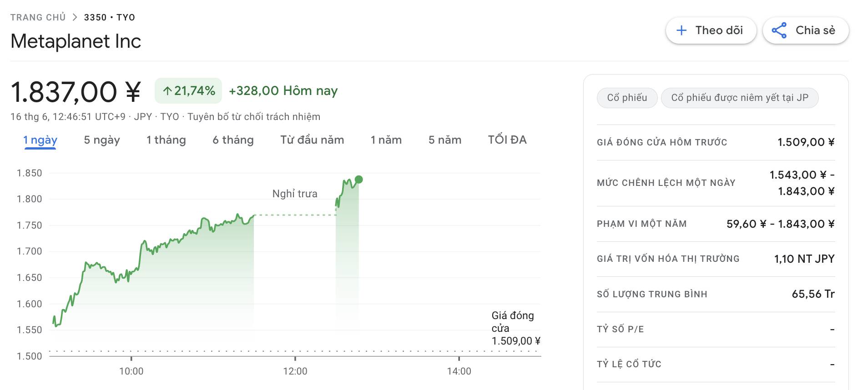Image resolution: width=868 pixels, height=390 pixels.
Task: Go to TRANG CHỦ breadcrumb link
Action: (x=38, y=17)
